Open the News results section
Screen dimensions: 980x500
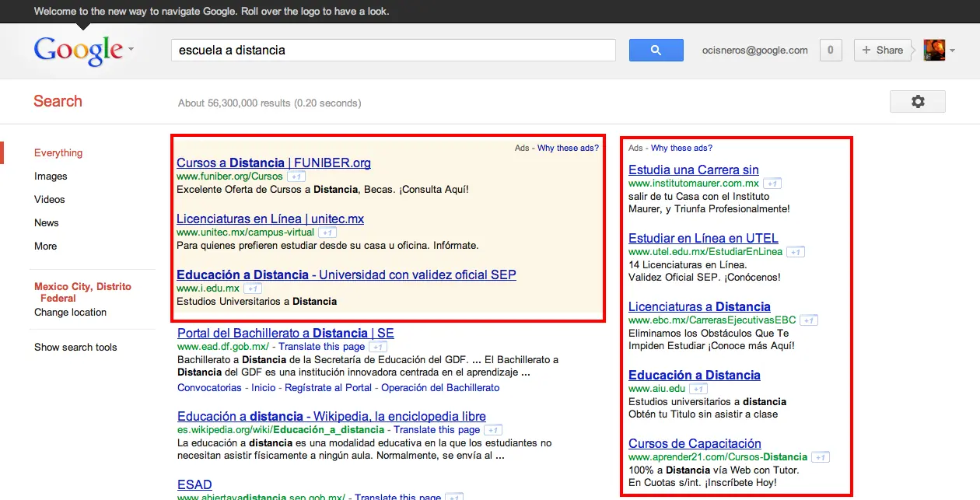pyautogui.click(x=47, y=222)
